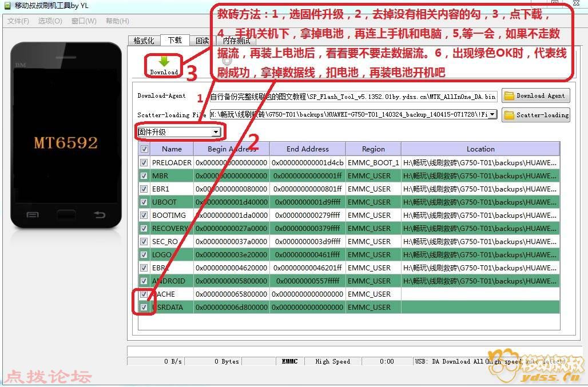Click the Download Agent button label
588x387 pixels.
tap(541, 95)
